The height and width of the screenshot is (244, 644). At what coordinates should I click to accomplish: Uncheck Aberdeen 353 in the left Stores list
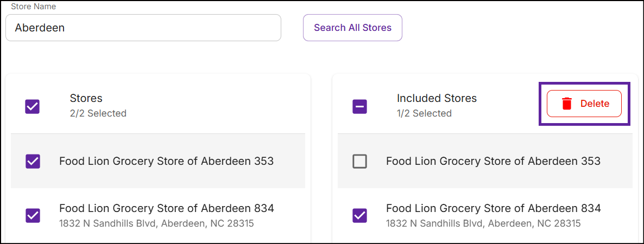33,161
